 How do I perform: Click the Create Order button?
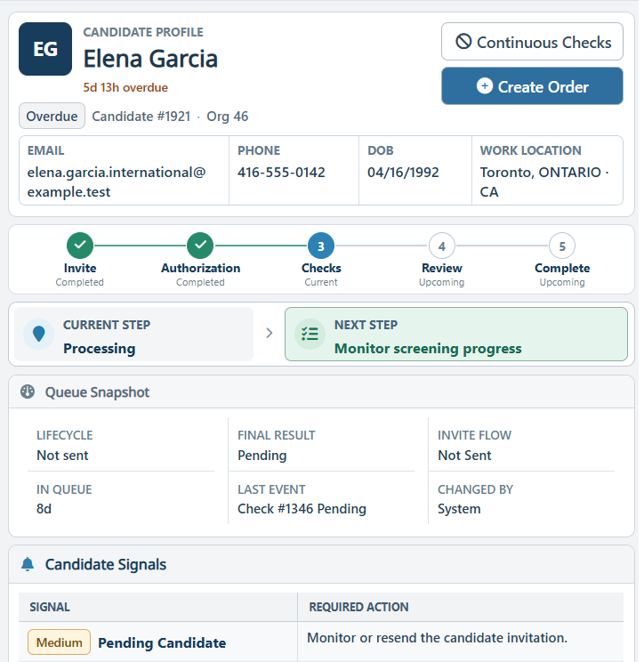click(x=532, y=86)
